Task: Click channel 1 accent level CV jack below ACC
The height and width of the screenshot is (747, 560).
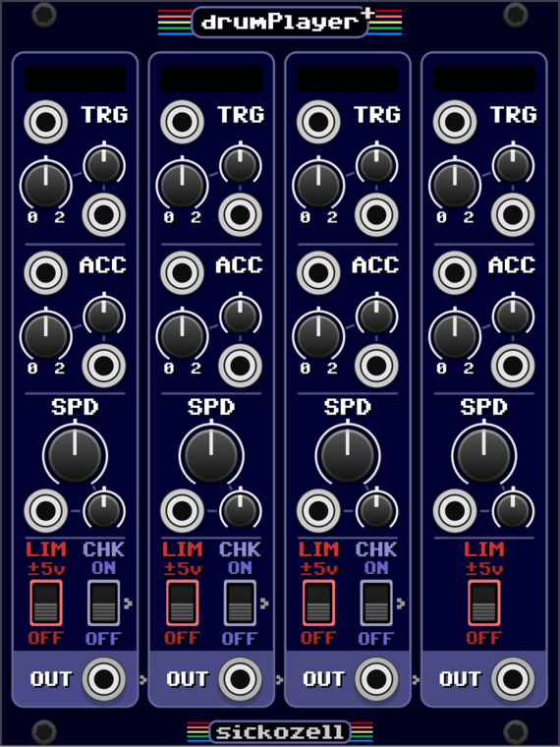Action: [104, 366]
